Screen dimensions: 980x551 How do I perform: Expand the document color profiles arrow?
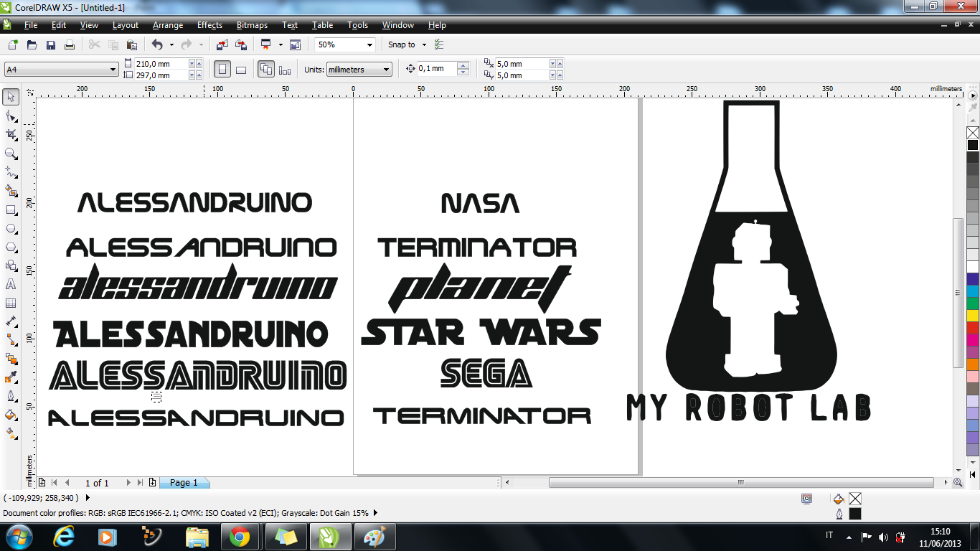pos(375,513)
